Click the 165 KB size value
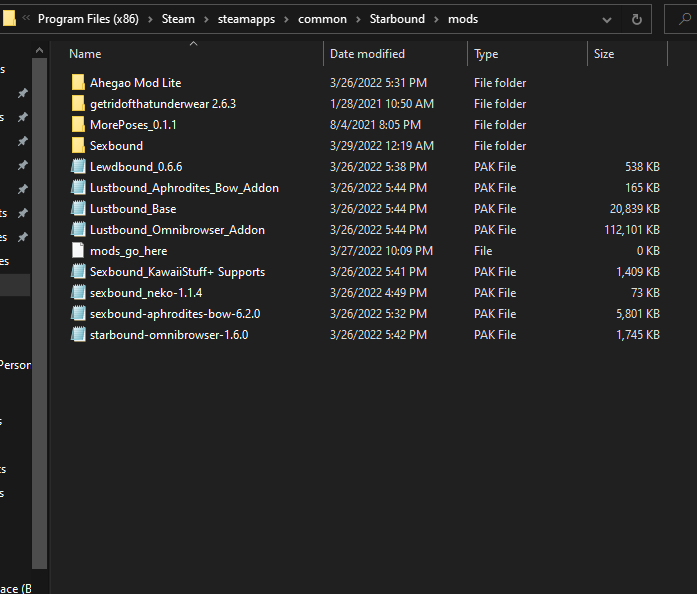This screenshot has width=697, height=594. coord(642,188)
